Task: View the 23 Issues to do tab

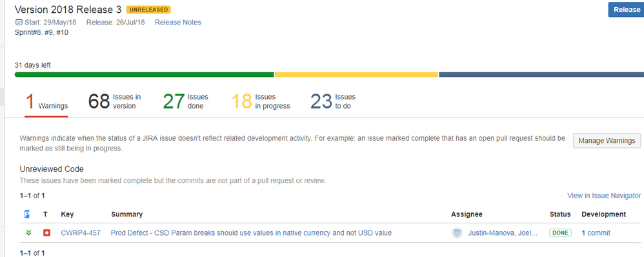Action: pyautogui.click(x=333, y=101)
